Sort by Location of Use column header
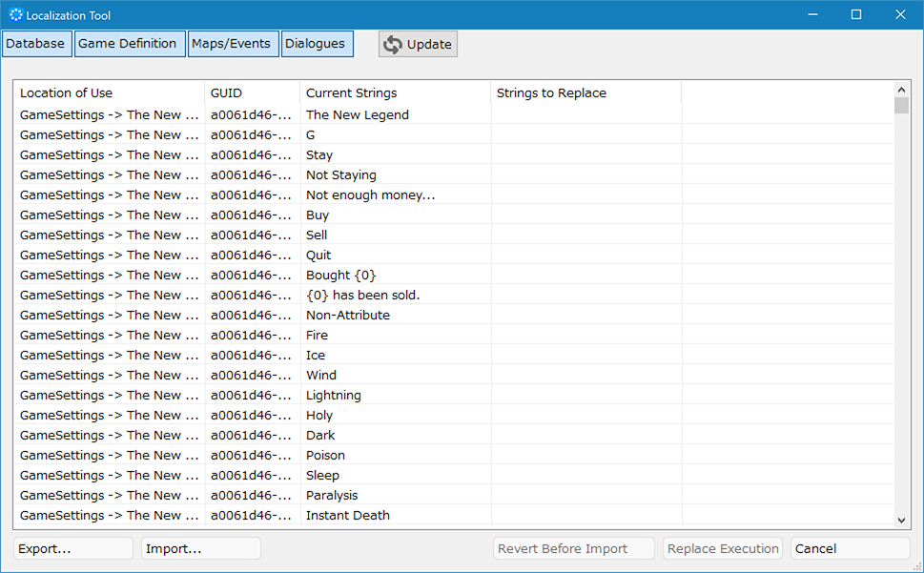 (x=109, y=93)
